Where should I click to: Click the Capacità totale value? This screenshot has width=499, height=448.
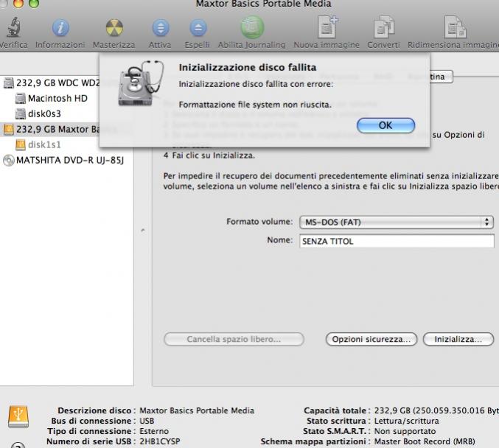[x=436, y=410]
